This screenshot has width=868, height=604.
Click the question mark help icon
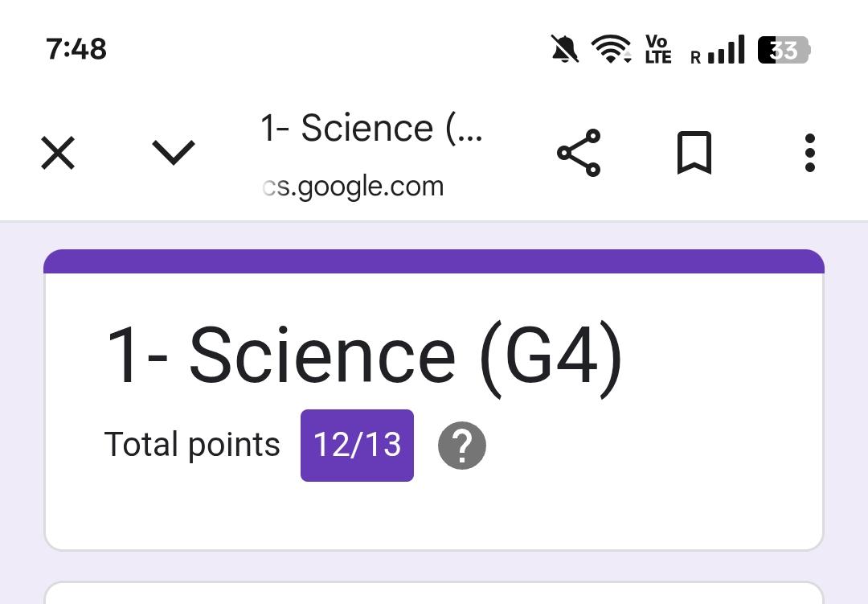[462, 446]
